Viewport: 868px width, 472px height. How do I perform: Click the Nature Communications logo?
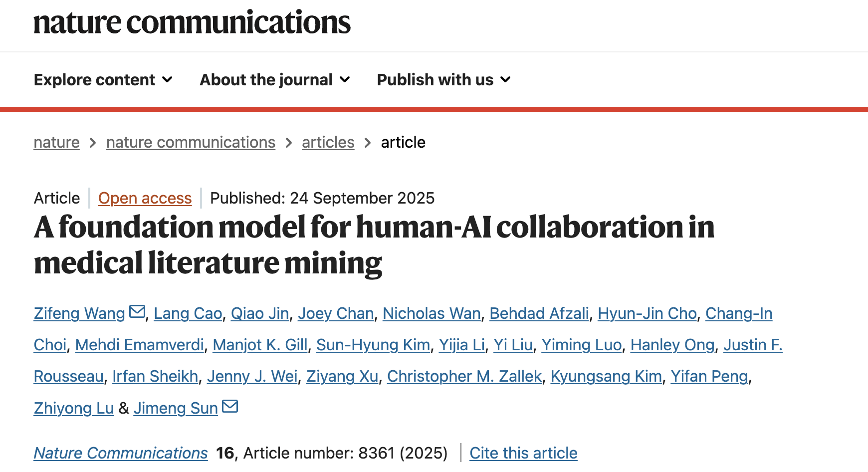point(192,23)
